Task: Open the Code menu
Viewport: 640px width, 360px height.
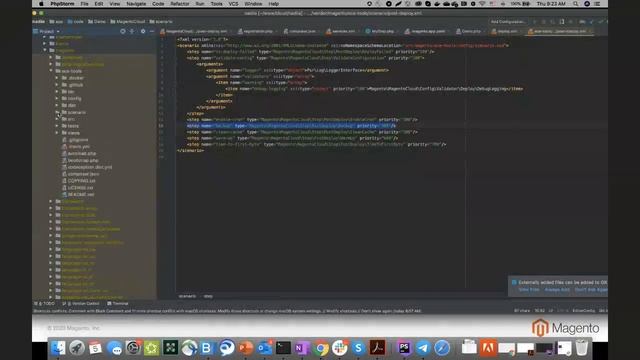Action: click(x=158, y=4)
